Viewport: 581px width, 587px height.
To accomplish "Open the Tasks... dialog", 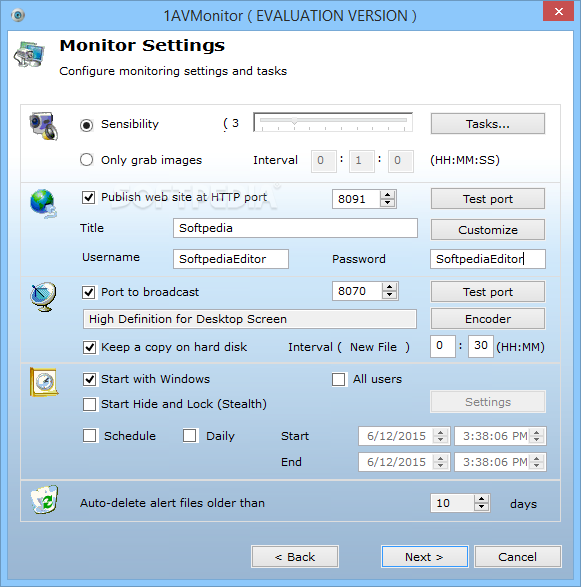I will click(488, 124).
